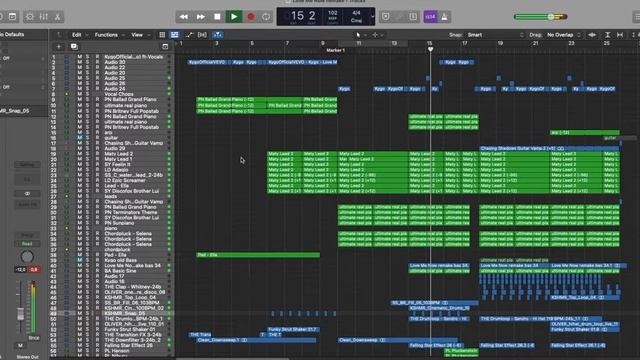
Task: Open the Drag dropdown set to No Overlap
Action: point(563,35)
